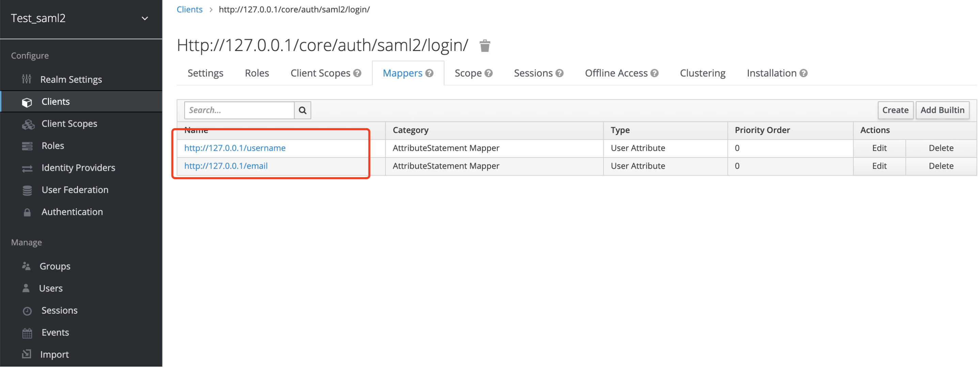Open the Import sidebar icon
The height and width of the screenshot is (368, 980).
[27, 354]
